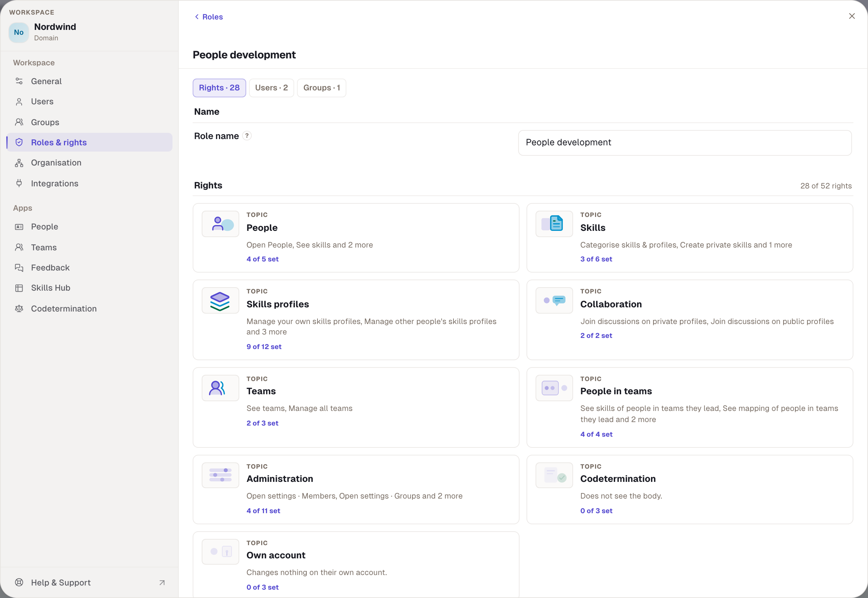Go back via the Roles link

(x=208, y=17)
